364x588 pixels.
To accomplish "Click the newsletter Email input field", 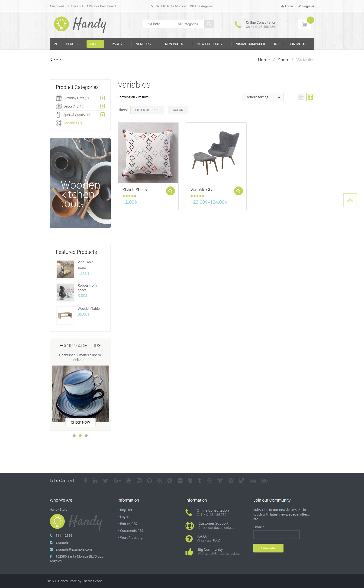I will click(x=276, y=535).
